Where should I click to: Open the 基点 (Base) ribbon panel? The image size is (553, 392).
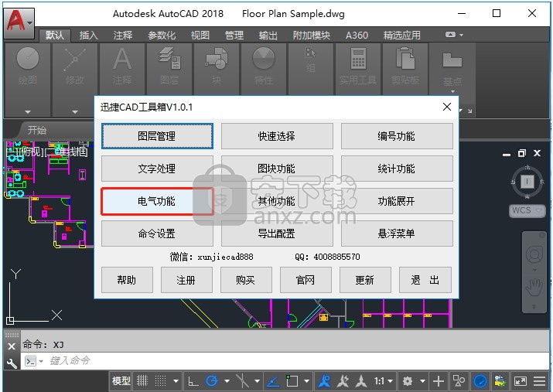click(x=452, y=69)
